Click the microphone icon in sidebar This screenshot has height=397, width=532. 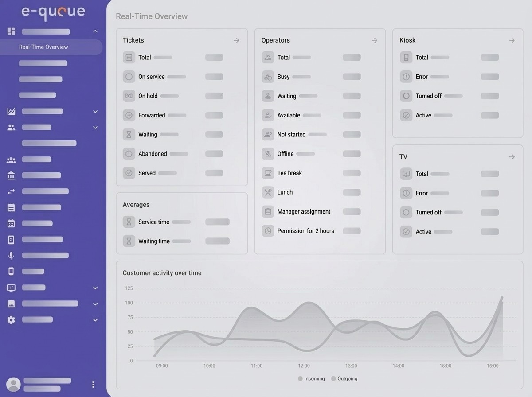pos(11,256)
